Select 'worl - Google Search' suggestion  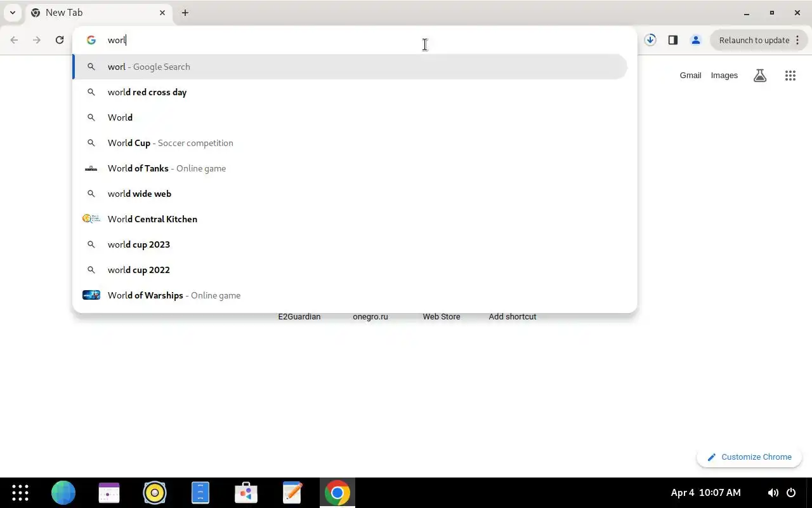click(x=350, y=67)
